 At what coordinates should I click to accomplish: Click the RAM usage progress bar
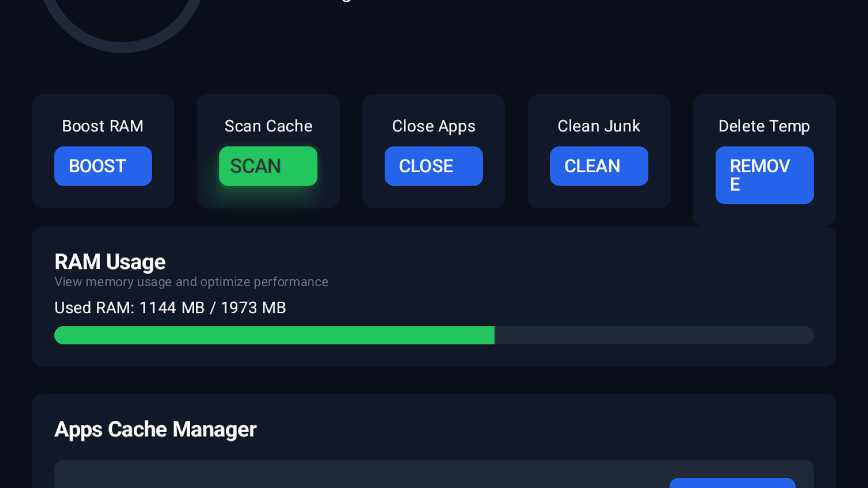click(x=434, y=335)
